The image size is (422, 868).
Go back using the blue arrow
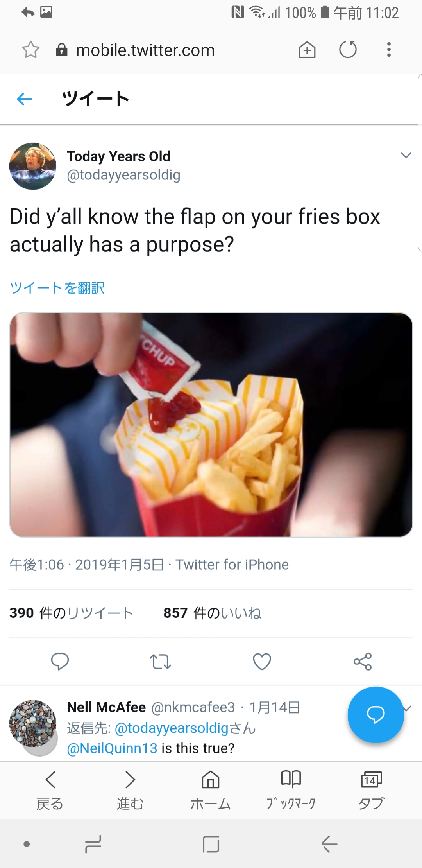coord(24,99)
